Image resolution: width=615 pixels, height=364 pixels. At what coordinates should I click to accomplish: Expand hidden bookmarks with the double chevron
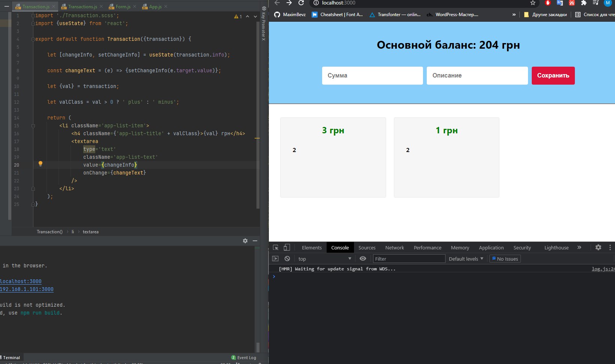[x=514, y=15]
